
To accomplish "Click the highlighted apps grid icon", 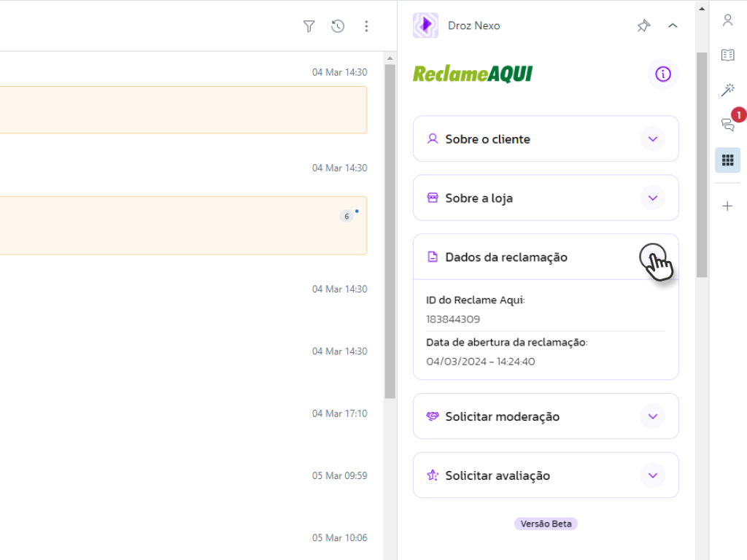I will 727,160.
